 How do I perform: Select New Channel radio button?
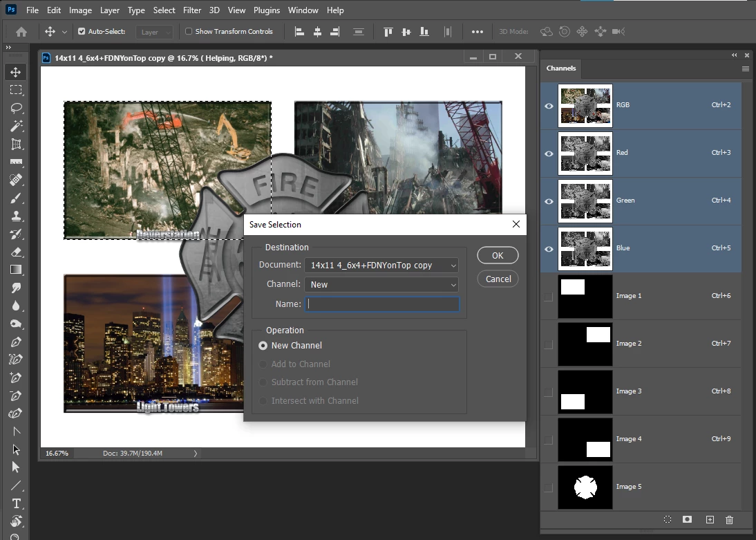(263, 346)
